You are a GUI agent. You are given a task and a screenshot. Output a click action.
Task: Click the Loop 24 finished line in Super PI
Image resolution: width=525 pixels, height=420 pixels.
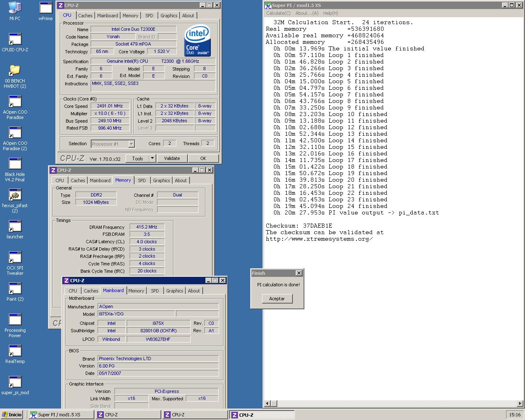(331, 206)
